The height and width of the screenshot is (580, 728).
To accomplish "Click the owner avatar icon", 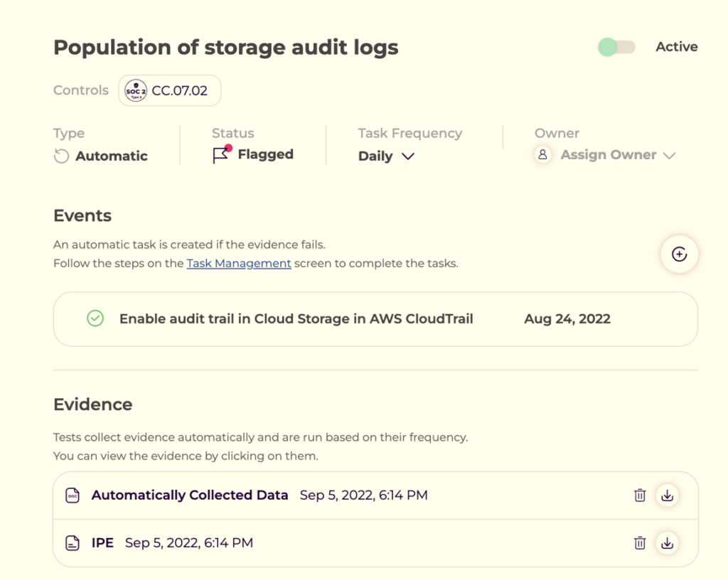I will pos(542,155).
